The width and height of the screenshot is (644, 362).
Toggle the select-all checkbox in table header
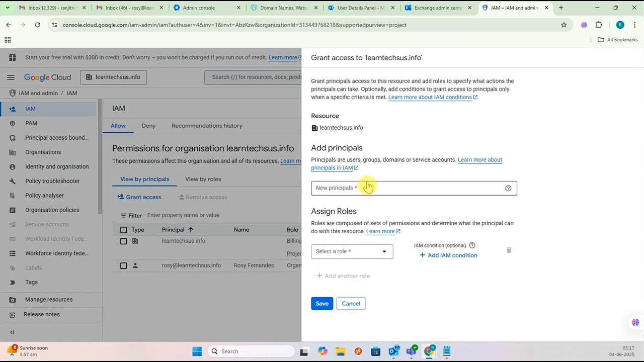click(123, 230)
